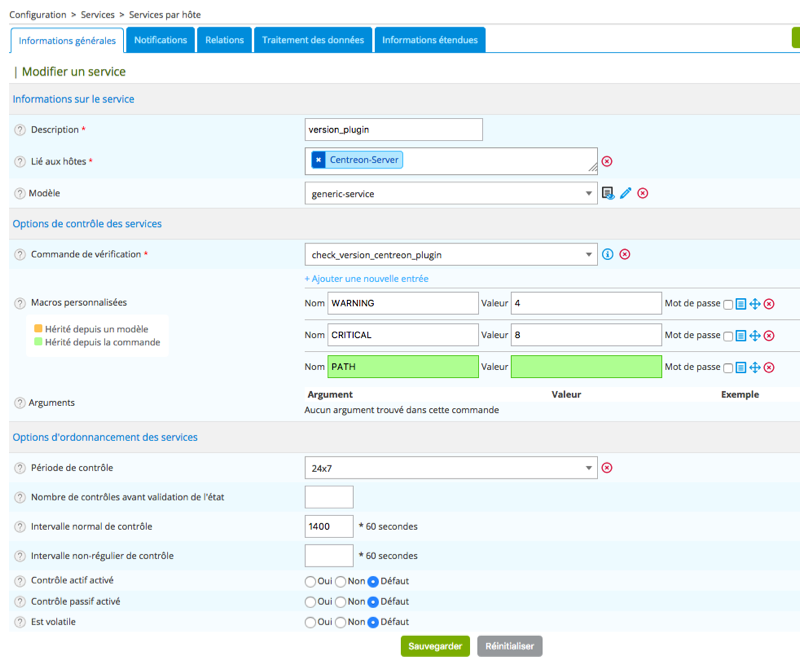Tick the Mot de passe checkbox for WARNING
This screenshot has width=800, height=660.
pyautogui.click(x=728, y=304)
